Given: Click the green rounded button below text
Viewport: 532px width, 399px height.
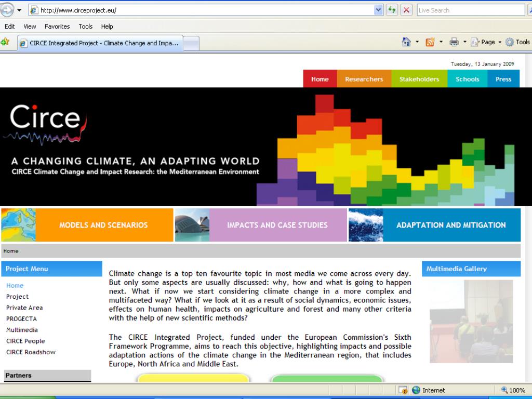Looking at the screenshot, I should pyautogui.click(x=327, y=378).
